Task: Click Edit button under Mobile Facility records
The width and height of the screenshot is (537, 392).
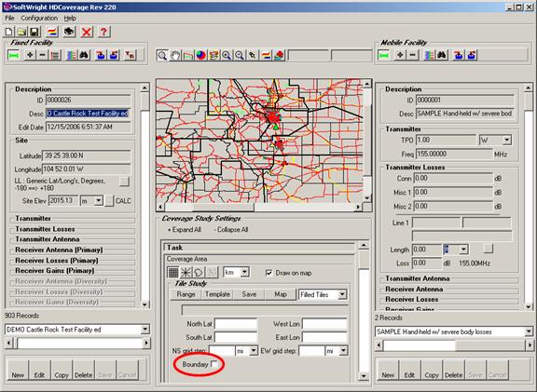Action: pos(409,370)
